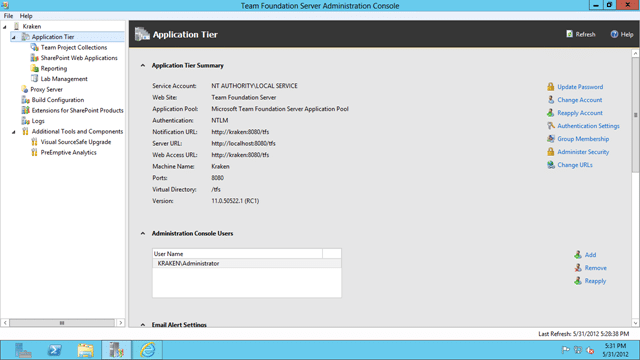The width and height of the screenshot is (640, 360).
Task: Click the User Name column header
Action: [237, 253]
